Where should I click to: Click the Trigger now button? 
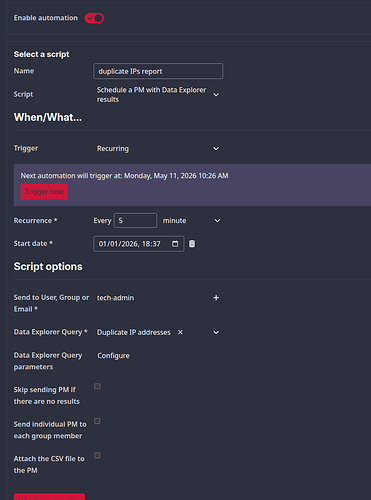click(x=44, y=192)
